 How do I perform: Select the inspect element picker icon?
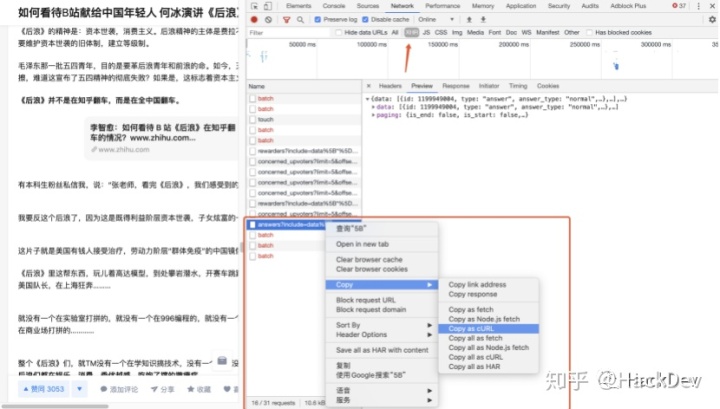(254, 6)
